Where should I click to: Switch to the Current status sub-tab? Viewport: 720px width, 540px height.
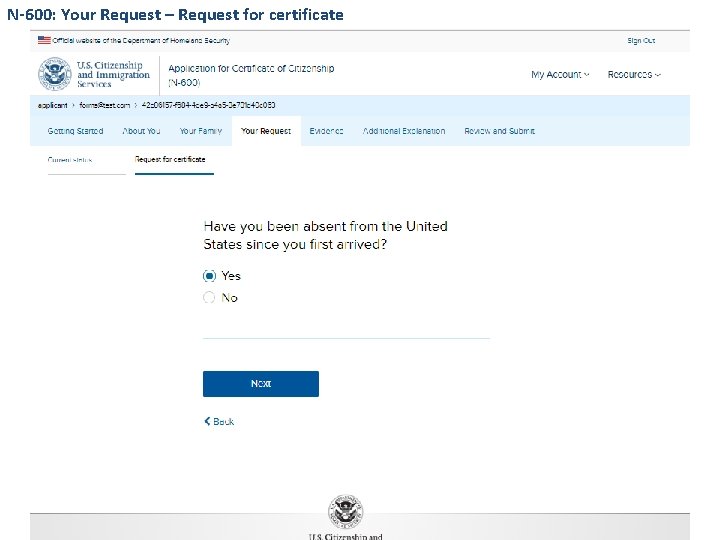(x=70, y=160)
